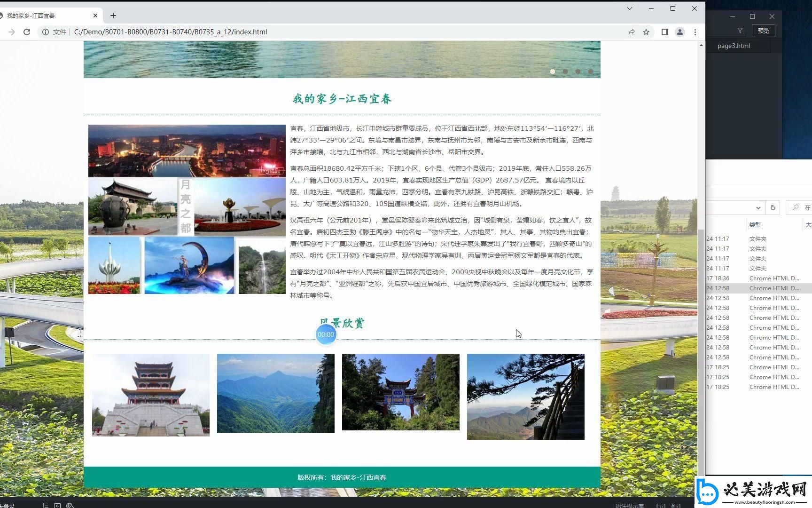The height and width of the screenshot is (508, 812).
Task: Click the globe icon in the editor status bar
Action: (70, 506)
